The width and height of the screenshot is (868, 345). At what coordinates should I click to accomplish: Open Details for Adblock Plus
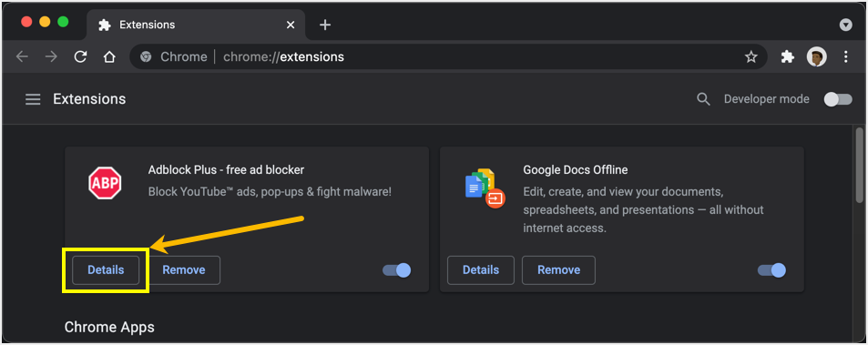pos(106,269)
